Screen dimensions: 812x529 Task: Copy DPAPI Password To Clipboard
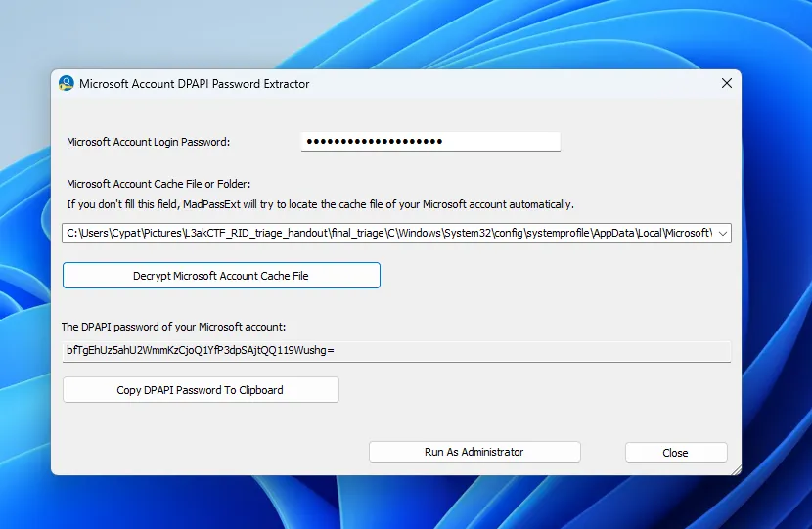coord(201,390)
